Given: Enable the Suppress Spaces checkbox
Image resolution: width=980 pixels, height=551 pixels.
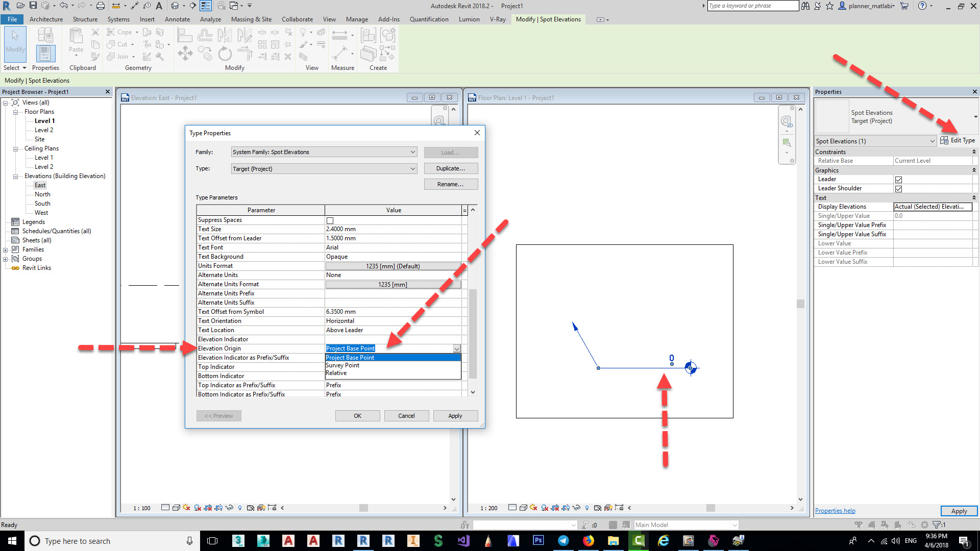Looking at the screenshot, I should pos(330,220).
